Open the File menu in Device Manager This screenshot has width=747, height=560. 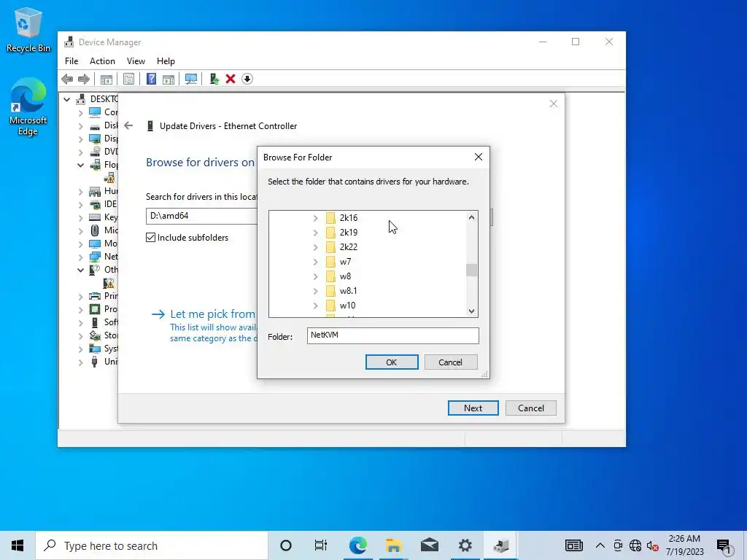[71, 61]
